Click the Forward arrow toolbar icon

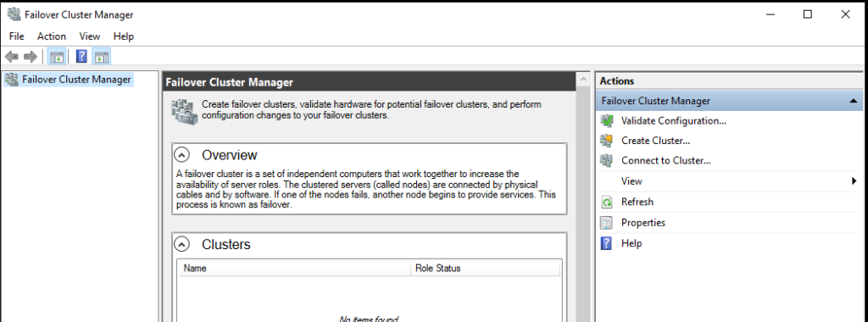(31, 57)
